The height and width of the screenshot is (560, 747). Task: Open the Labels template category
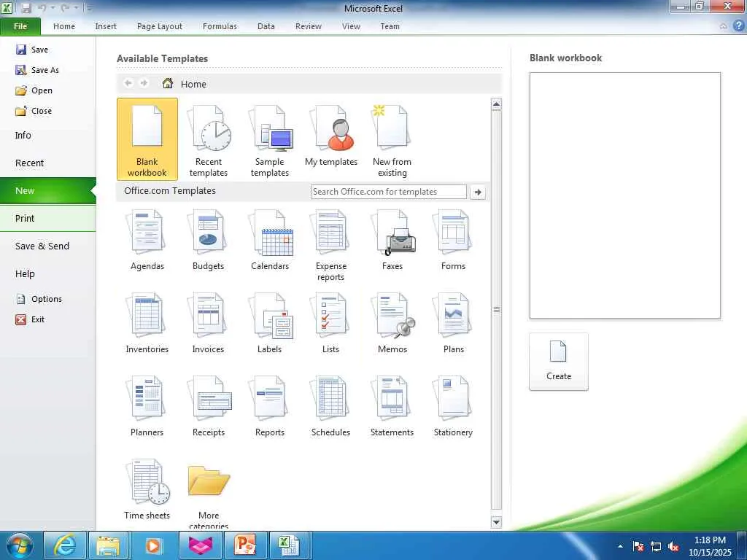[270, 323]
